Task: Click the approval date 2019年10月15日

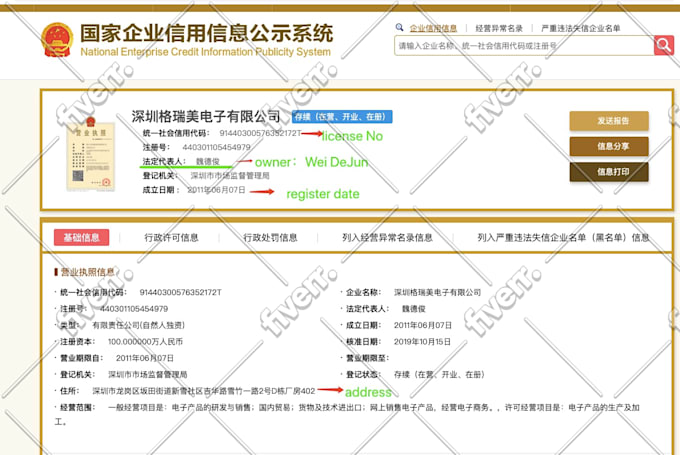Action: (x=422, y=341)
